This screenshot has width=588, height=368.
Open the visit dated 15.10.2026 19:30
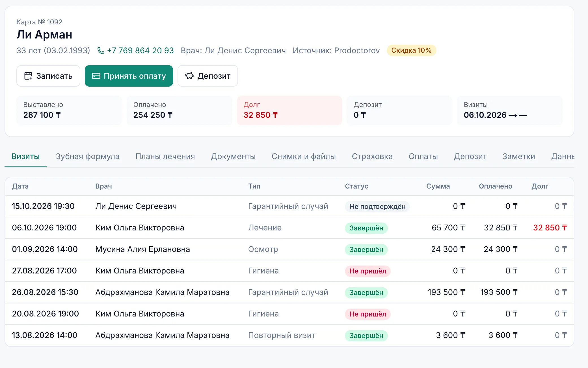coord(289,206)
